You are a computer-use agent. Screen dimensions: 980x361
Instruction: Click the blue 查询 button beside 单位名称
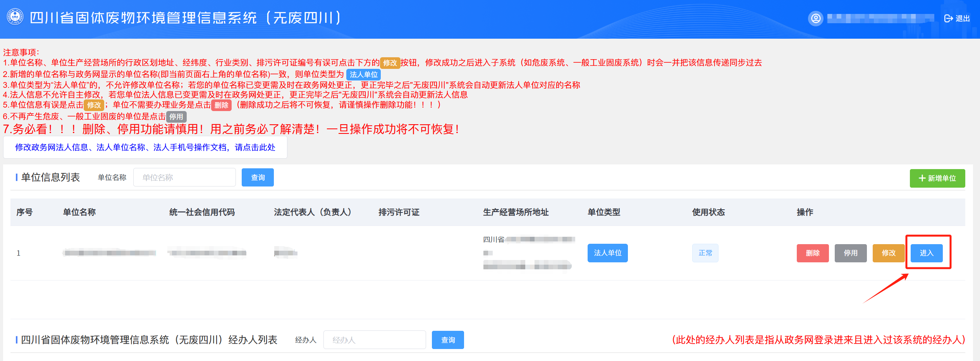click(x=257, y=177)
